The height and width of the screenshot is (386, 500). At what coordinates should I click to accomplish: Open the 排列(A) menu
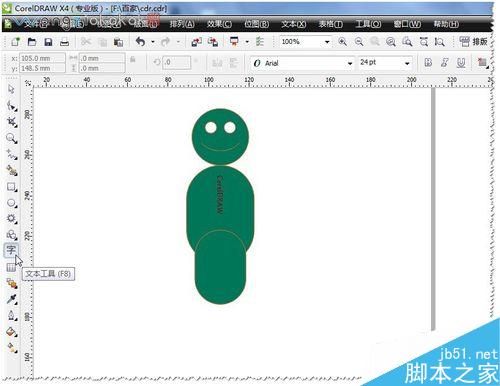[182, 24]
